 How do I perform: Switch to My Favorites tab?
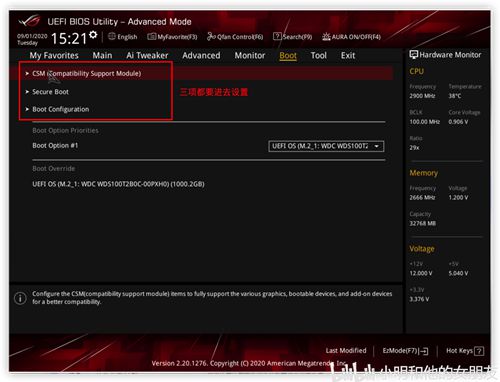click(x=54, y=55)
